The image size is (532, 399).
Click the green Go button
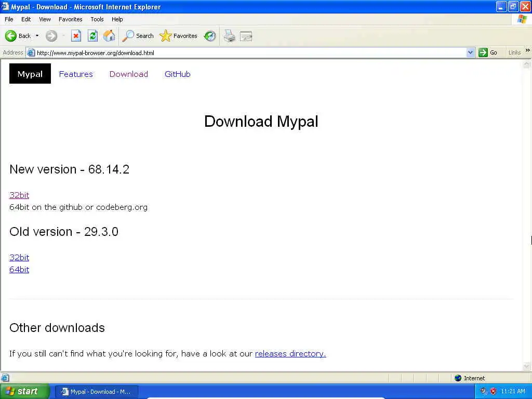click(488, 52)
